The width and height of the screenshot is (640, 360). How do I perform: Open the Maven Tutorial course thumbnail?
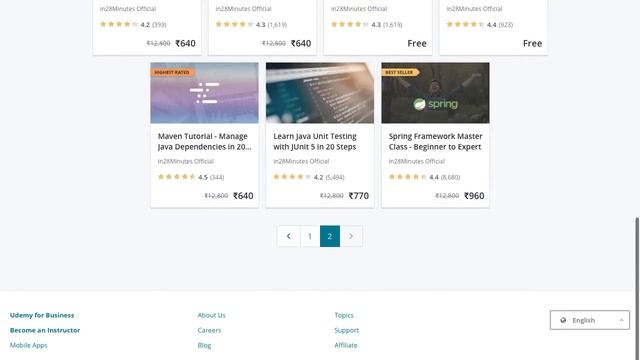(204, 93)
